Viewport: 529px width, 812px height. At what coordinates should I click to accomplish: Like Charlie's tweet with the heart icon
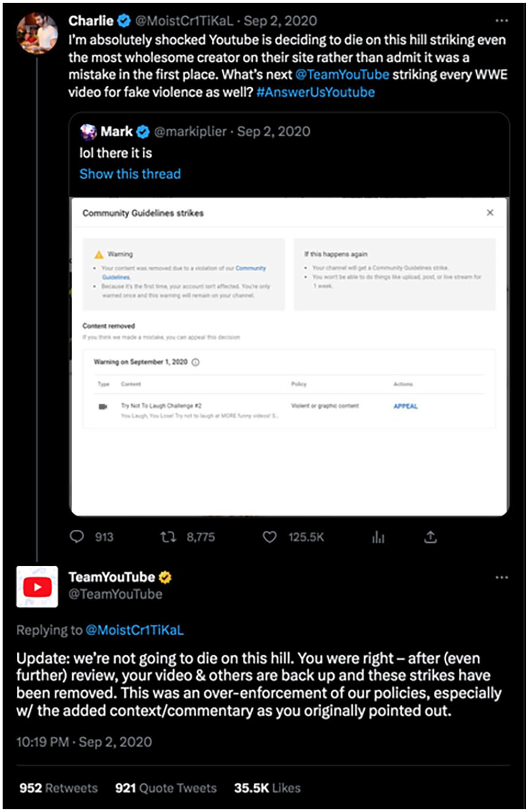(x=269, y=537)
